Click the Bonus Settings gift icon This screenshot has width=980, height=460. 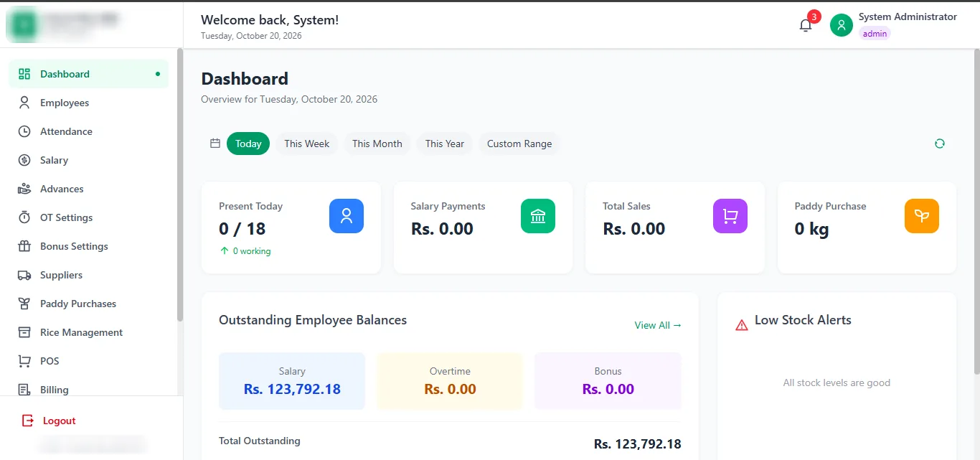click(x=24, y=246)
